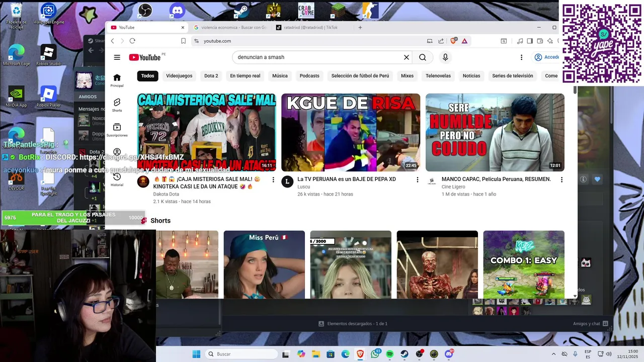Click the Acceder sign-in button
This screenshot has width=644, height=362.
547,57
